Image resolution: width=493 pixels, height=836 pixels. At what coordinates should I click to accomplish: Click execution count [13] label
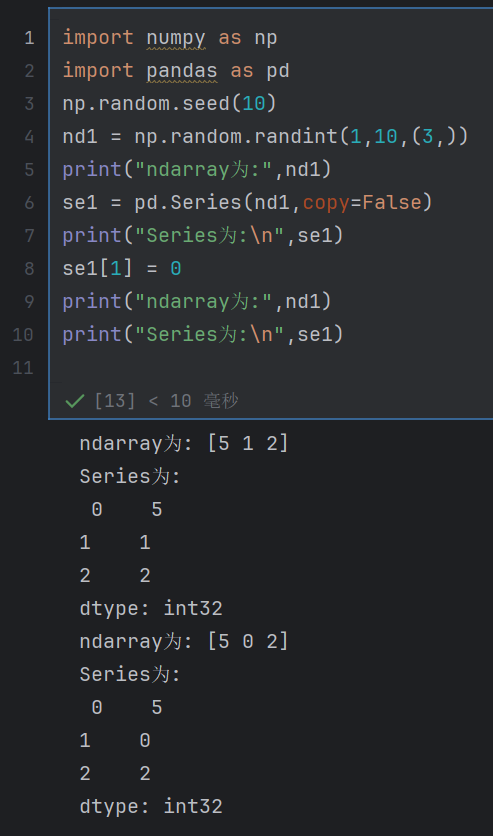pos(115,401)
